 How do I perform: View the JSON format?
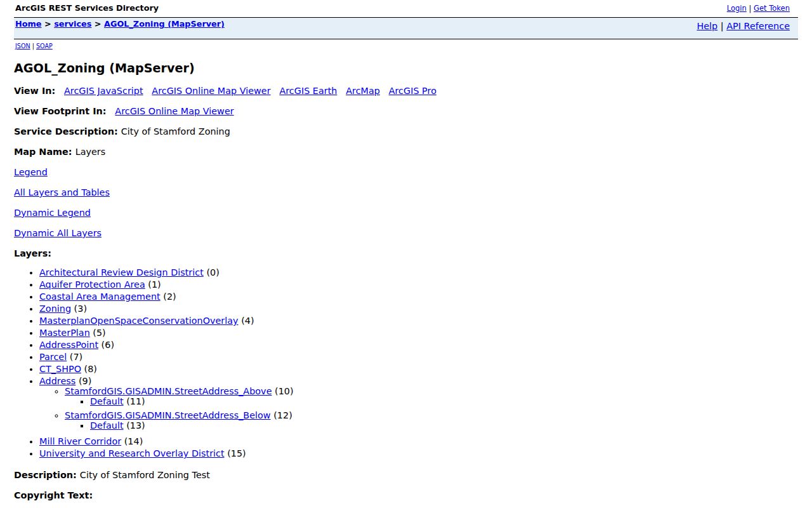click(x=22, y=46)
